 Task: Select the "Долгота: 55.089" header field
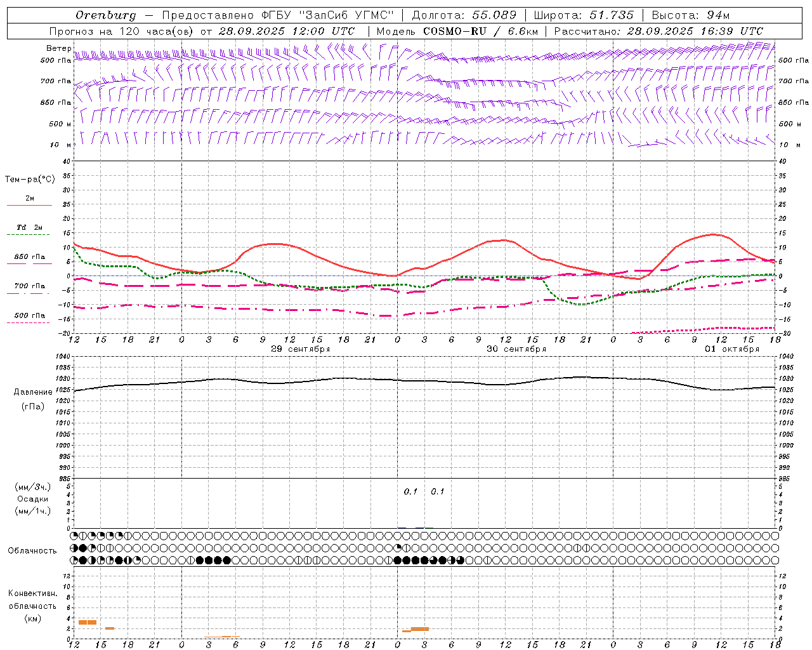click(x=464, y=15)
